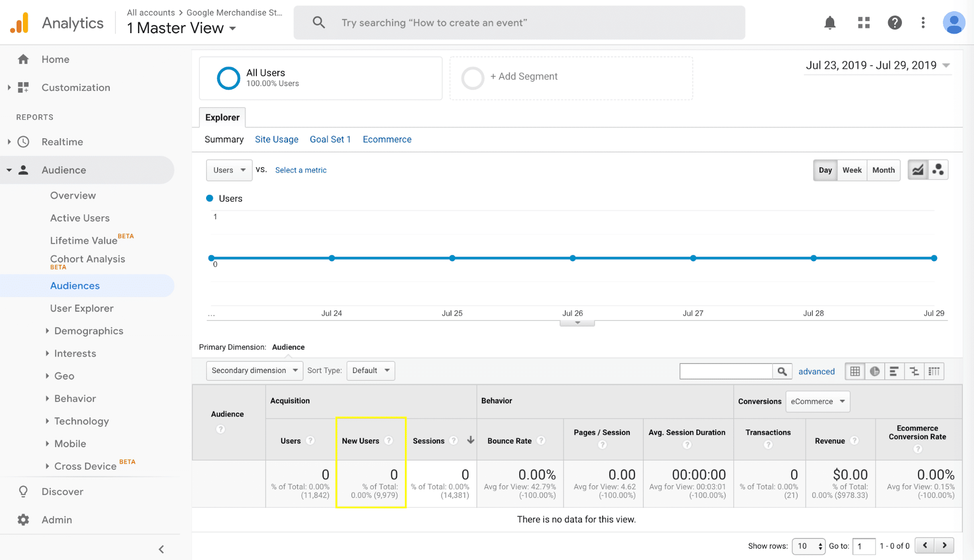974x560 pixels.
Task: Open the eCommerce conversions dropdown
Action: pos(818,401)
